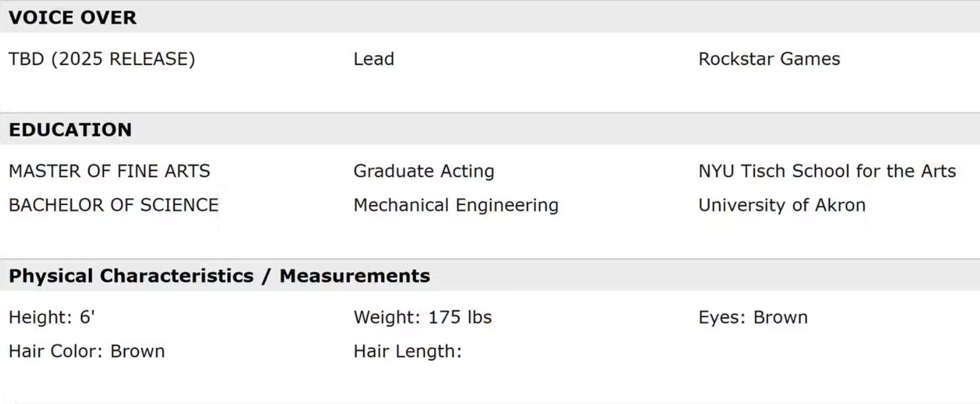Click the VOICE OVER section heading

click(x=73, y=17)
